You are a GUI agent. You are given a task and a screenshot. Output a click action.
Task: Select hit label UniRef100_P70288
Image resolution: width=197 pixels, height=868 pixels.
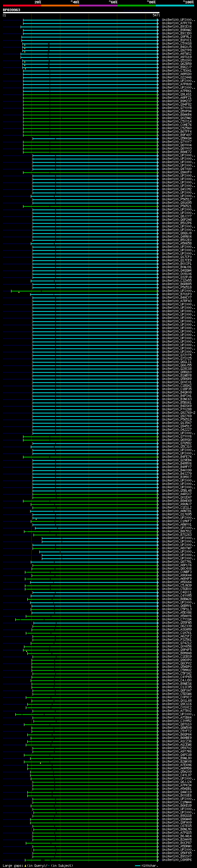pyautogui.click(x=177, y=410)
